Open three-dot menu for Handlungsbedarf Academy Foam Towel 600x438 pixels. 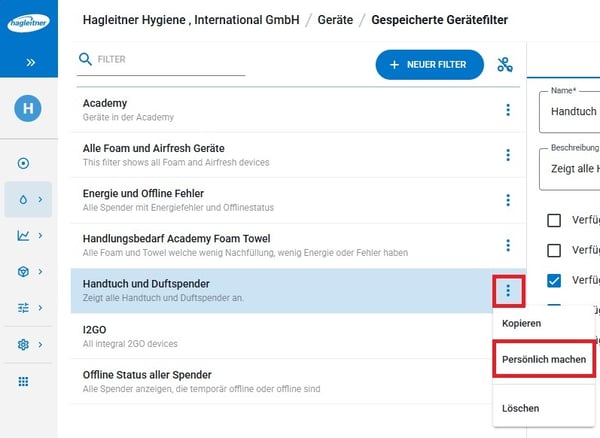click(x=508, y=246)
